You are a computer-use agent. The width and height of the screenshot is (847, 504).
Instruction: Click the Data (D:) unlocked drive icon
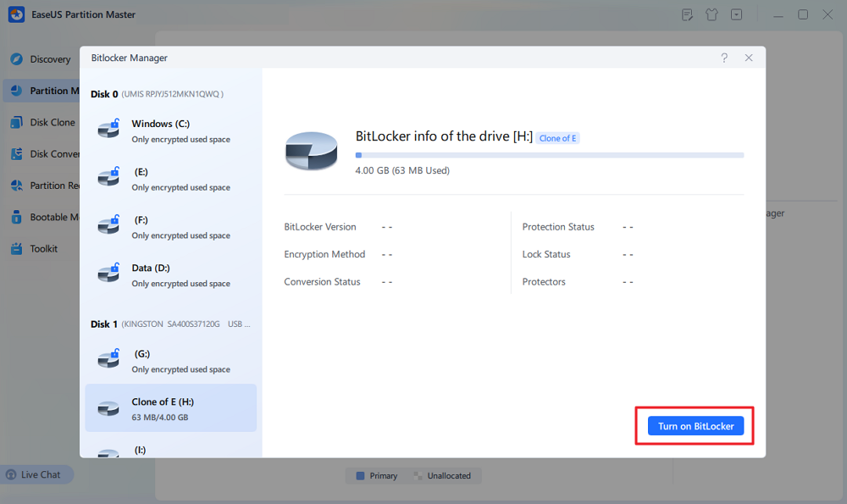click(x=108, y=274)
